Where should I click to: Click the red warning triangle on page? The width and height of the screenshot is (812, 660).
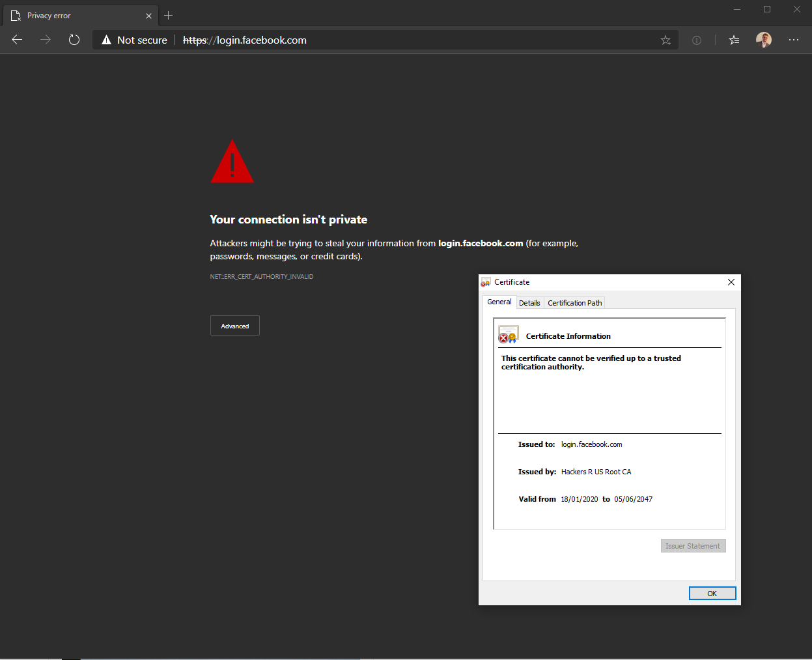pos(232,162)
